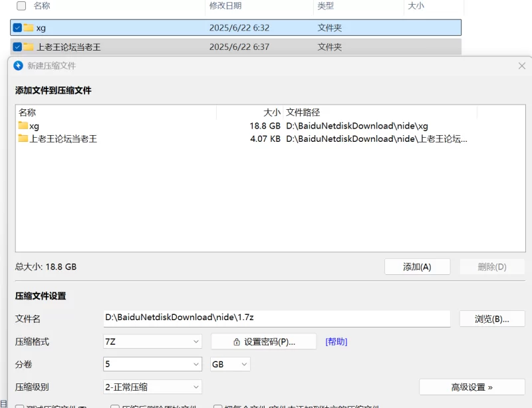
Task: Click the 文件路径 column header in dialog
Action: (x=303, y=112)
